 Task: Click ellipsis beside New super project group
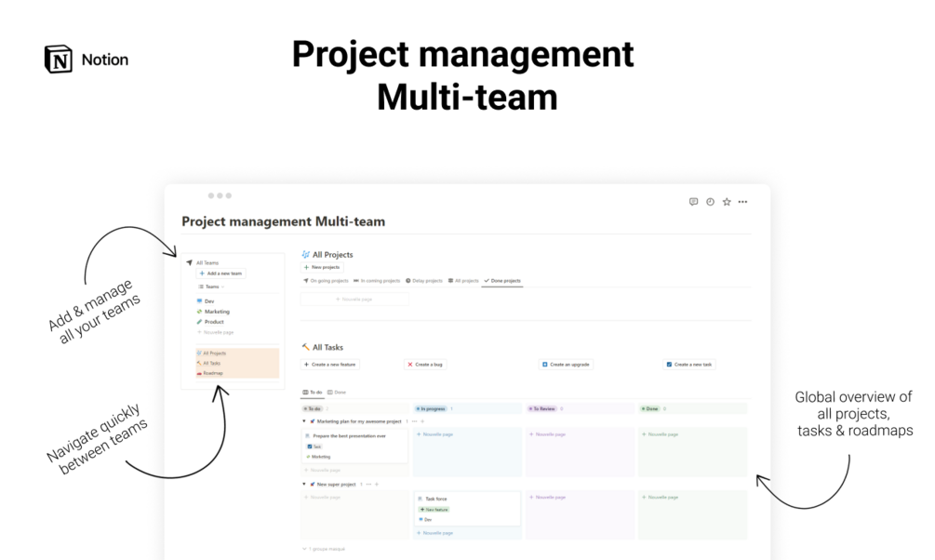tap(368, 485)
